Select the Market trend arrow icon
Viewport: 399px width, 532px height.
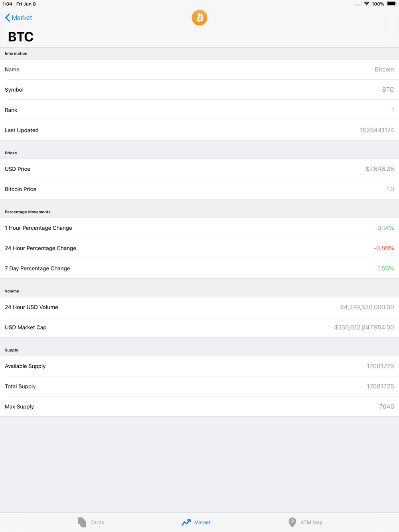186,522
